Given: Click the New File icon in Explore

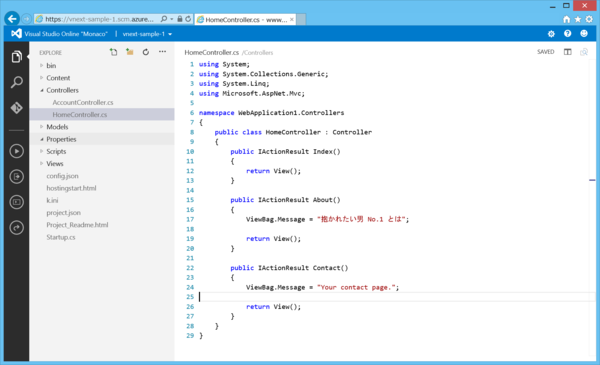Looking at the screenshot, I should pos(114,52).
